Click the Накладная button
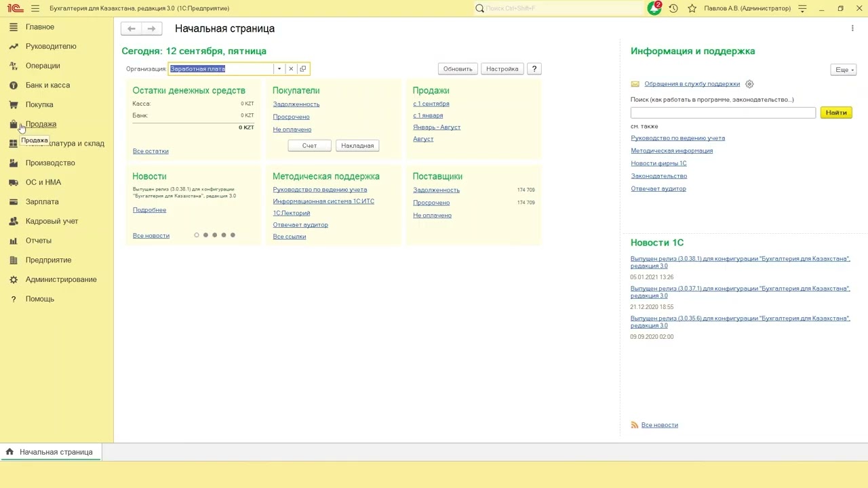This screenshot has height=488, width=868. 357,146
